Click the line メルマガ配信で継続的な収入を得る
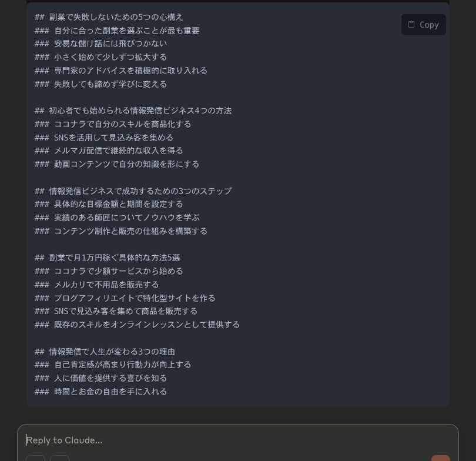This screenshot has height=461, width=476. click(118, 151)
